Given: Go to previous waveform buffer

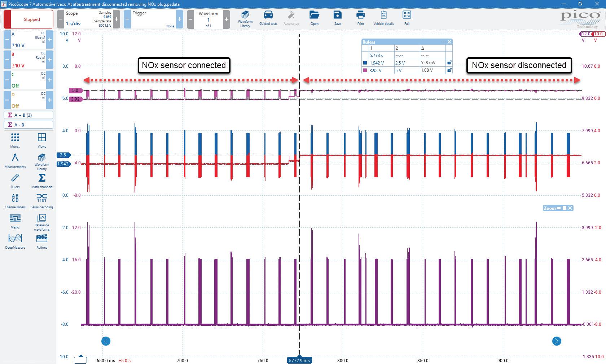Looking at the screenshot, I should (191, 19).
